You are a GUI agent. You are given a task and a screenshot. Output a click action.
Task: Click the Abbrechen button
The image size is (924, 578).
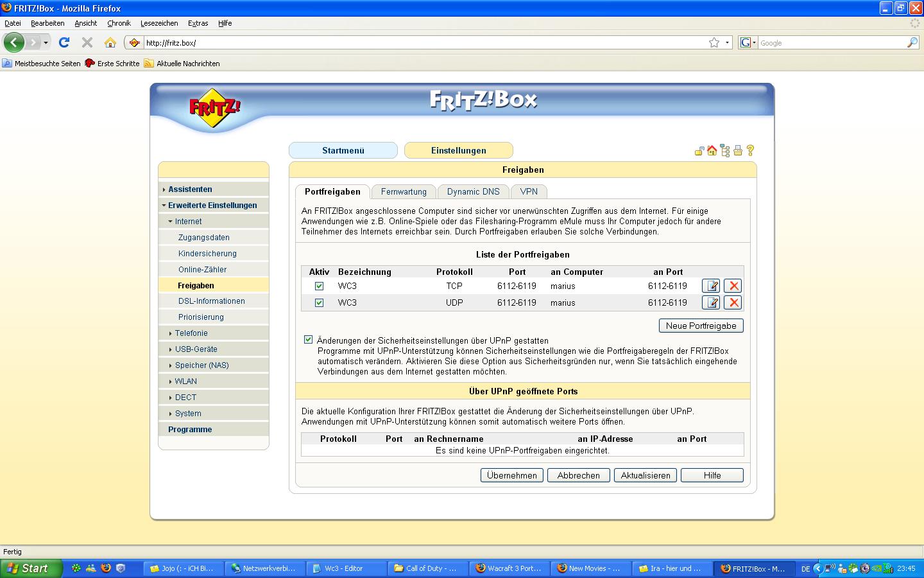point(579,475)
